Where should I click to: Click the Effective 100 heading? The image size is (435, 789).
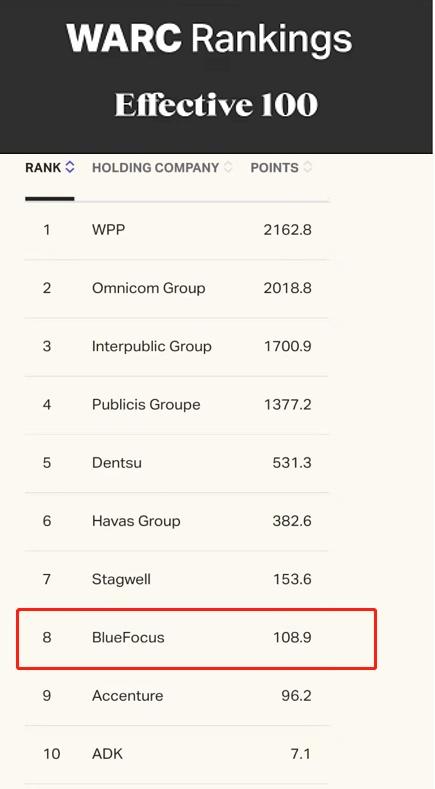216,105
